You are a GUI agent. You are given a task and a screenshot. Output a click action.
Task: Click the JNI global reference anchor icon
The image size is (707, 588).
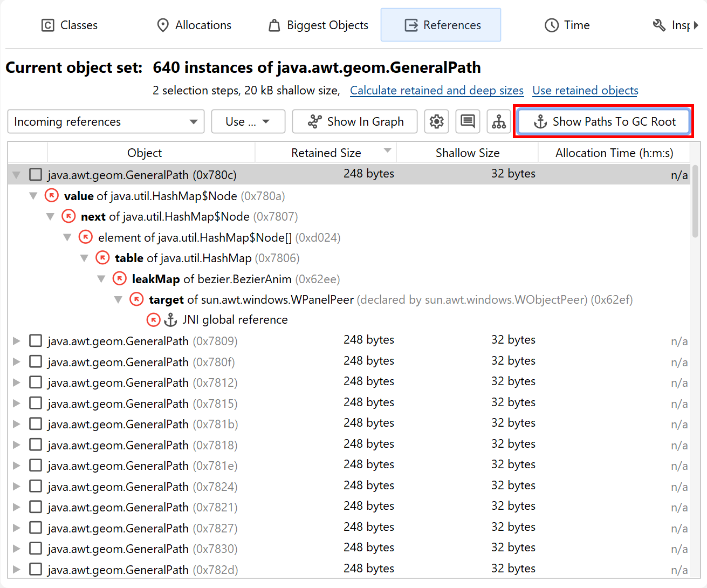tap(170, 320)
